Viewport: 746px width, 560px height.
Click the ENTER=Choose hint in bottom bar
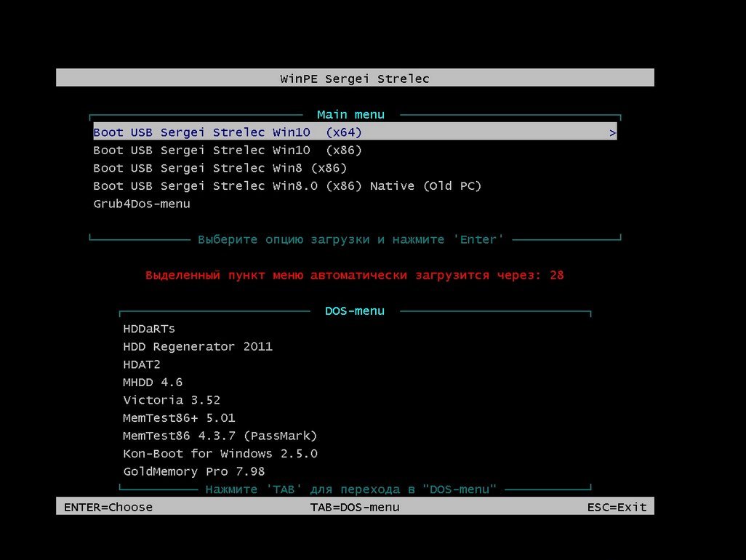point(108,507)
